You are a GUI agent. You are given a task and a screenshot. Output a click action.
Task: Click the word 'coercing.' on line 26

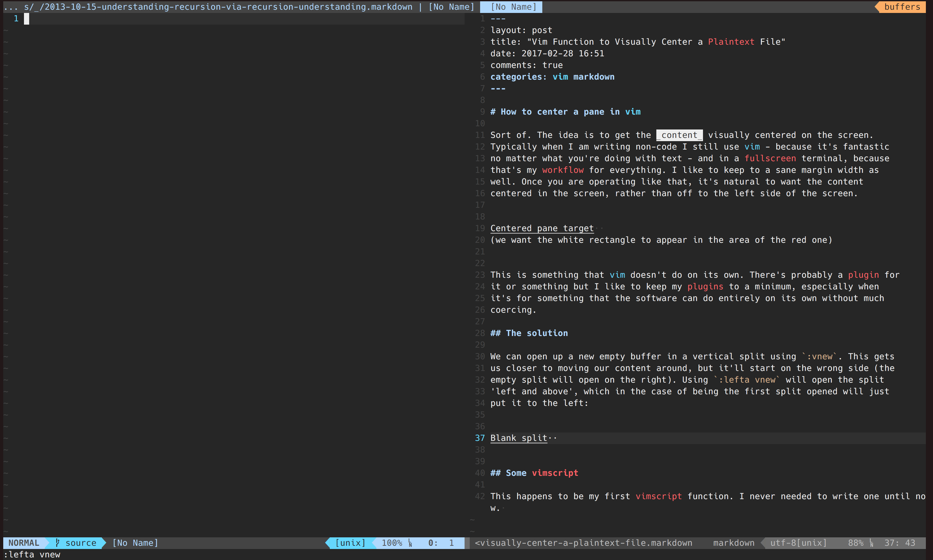click(x=513, y=310)
